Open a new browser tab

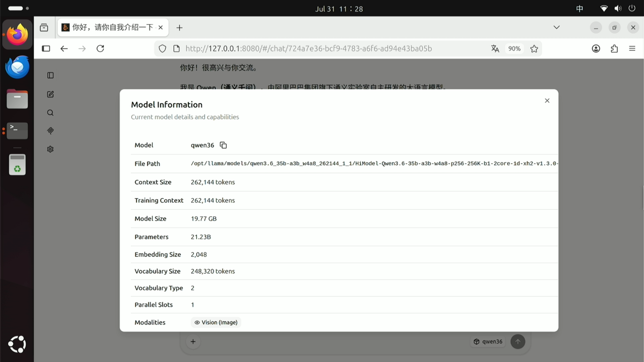point(179,28)
